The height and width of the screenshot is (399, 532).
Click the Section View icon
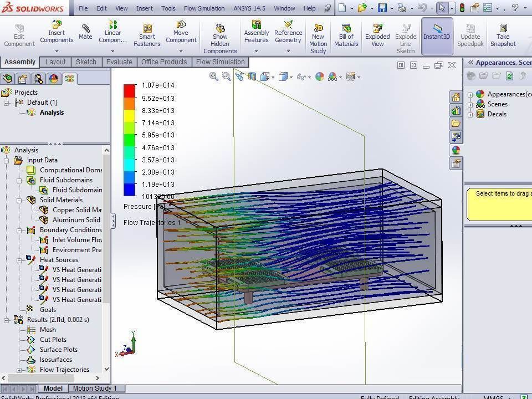[x=252, y=76]
